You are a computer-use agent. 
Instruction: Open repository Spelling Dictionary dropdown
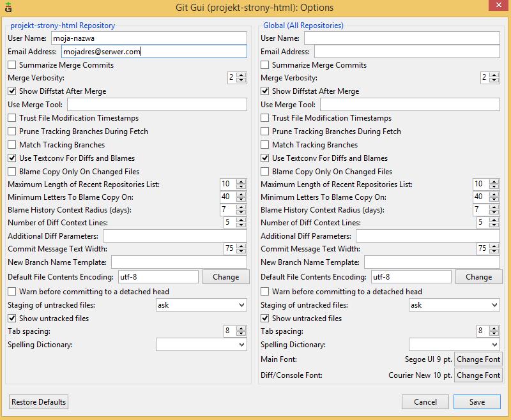pos(201,345)
